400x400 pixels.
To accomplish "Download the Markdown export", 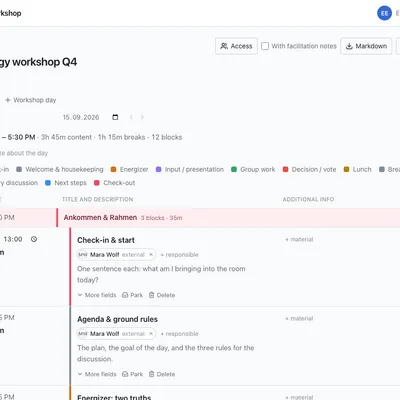I will pos(366,46).
